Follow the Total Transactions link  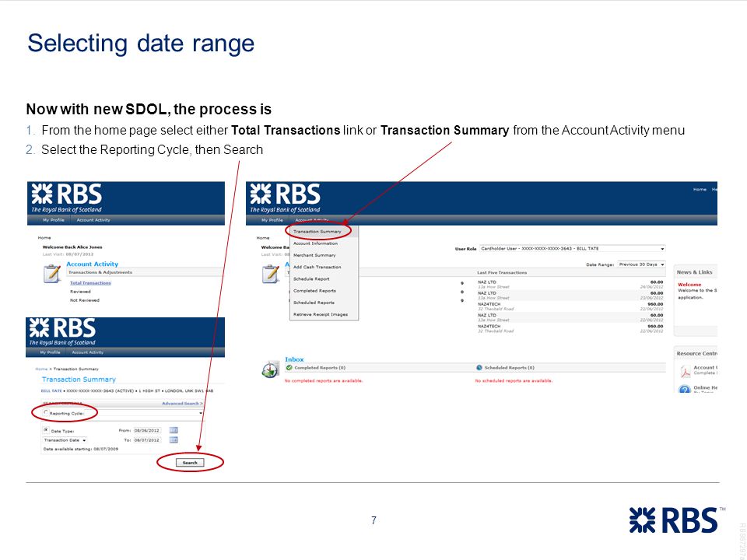pos(90,283)
